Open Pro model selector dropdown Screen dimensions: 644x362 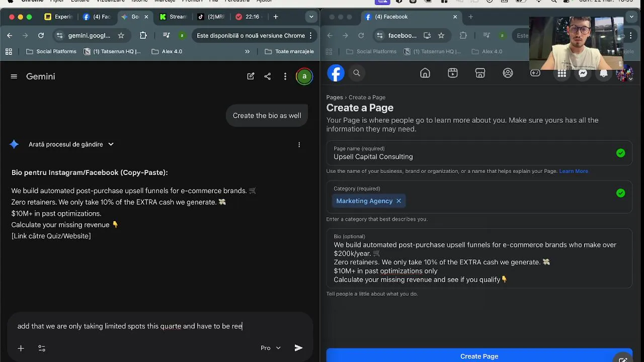[x=271, y=348]
